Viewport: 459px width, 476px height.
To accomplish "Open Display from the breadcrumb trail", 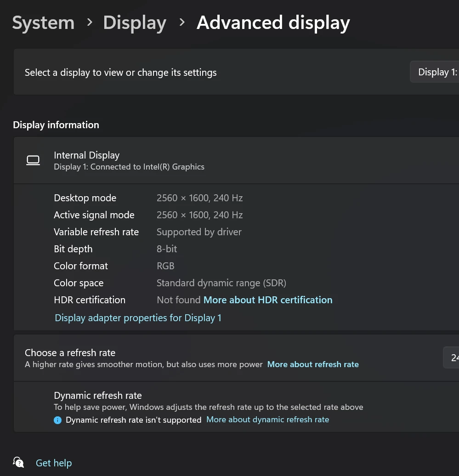I will click(134, 22).
